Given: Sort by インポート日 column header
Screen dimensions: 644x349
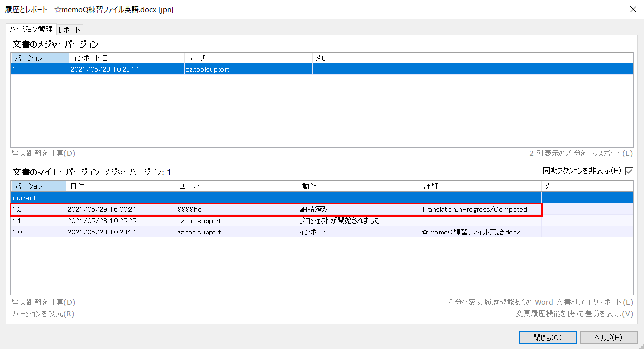Looking at the screenshot, I should coord(126,58).
